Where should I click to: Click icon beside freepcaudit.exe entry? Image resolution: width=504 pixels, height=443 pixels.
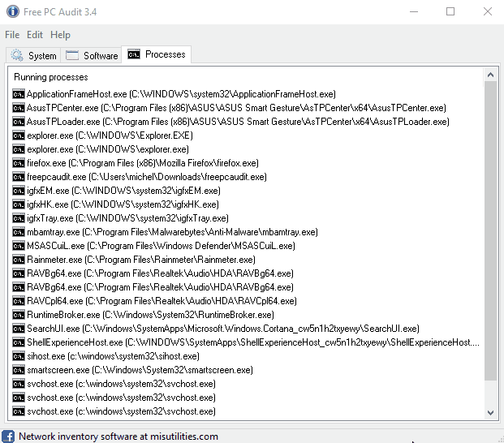point(19,177)
